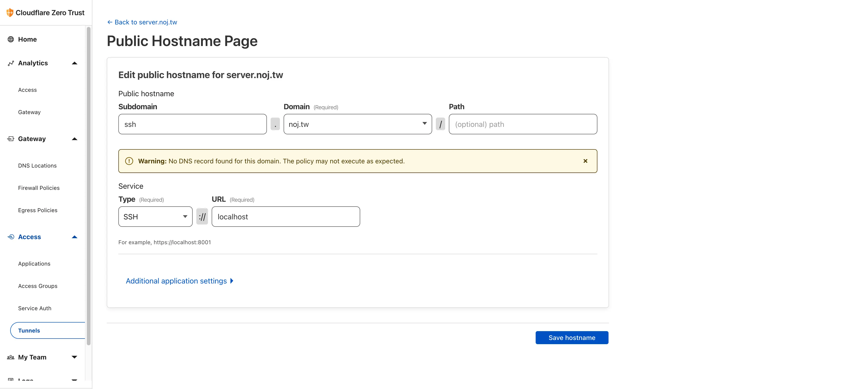The width and height of the screenshot is (868, 389).
Task: Expand the My Team section chevron
Action: pos(74,357)
